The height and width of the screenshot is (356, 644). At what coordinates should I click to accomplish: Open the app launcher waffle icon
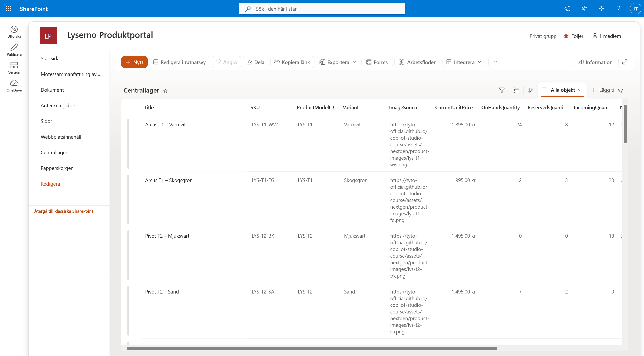pos(8,8)
